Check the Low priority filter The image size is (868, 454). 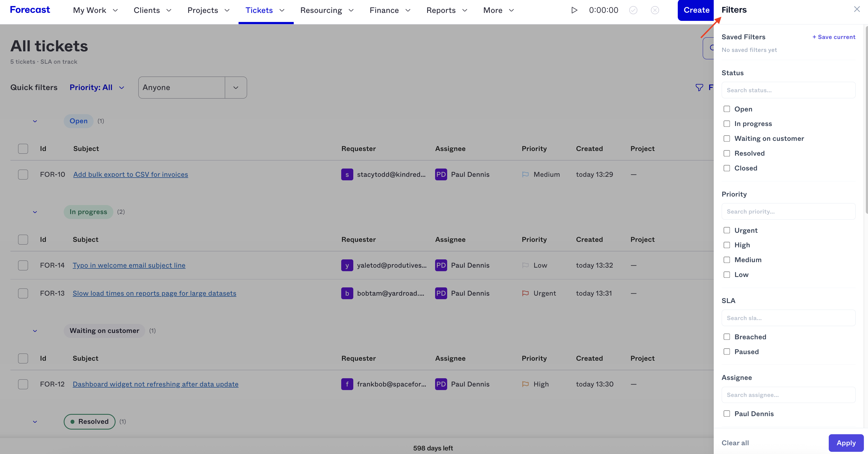coord(726,275)
